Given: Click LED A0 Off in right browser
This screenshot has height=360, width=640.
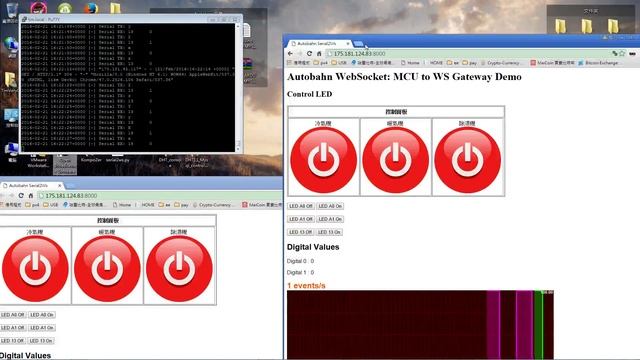Looking at the screenshot, I should (x=301, y=206).
